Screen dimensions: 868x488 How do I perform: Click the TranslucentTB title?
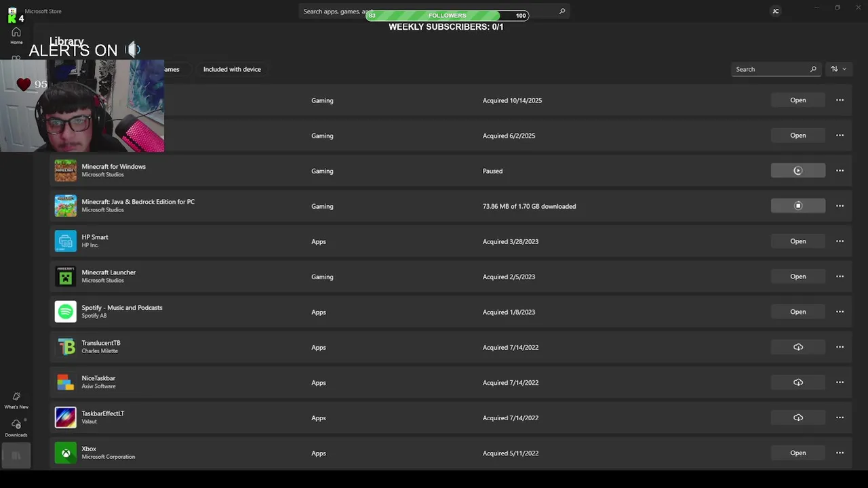pyautogui.click(x=101, y=343)
